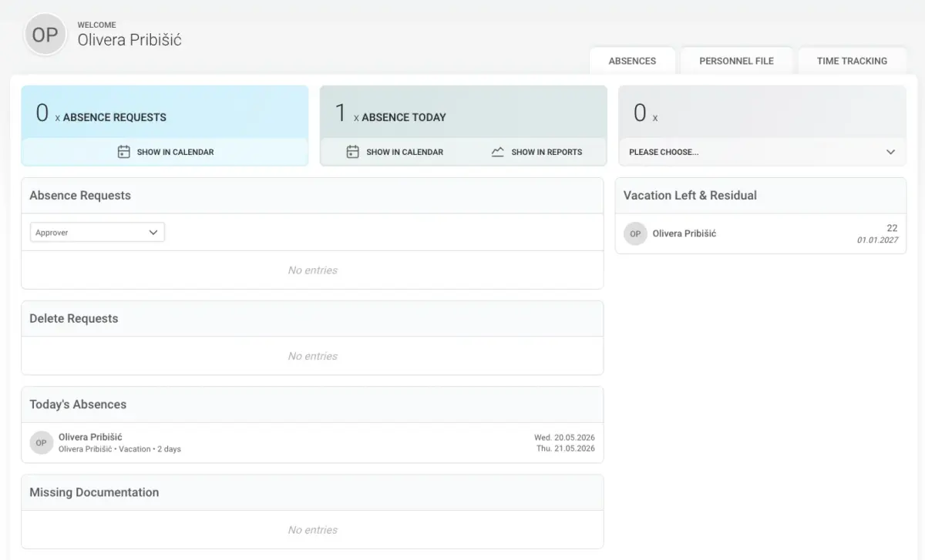The height and width of the screenshot is (560, 925).
Task: Click the Olivera Pribišić welcome name
Action: [x=129, y=39]
